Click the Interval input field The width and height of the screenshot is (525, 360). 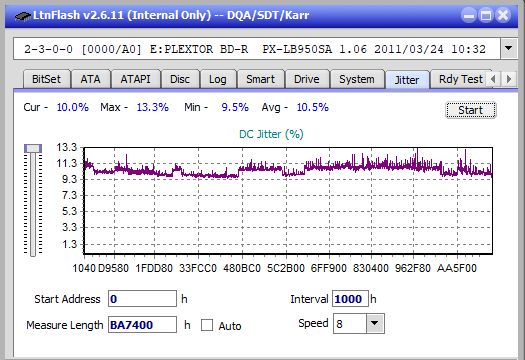[350, 298]
